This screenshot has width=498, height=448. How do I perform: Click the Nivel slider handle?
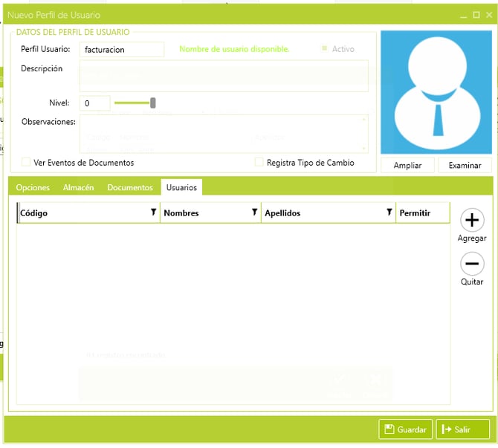pos(153,103)
